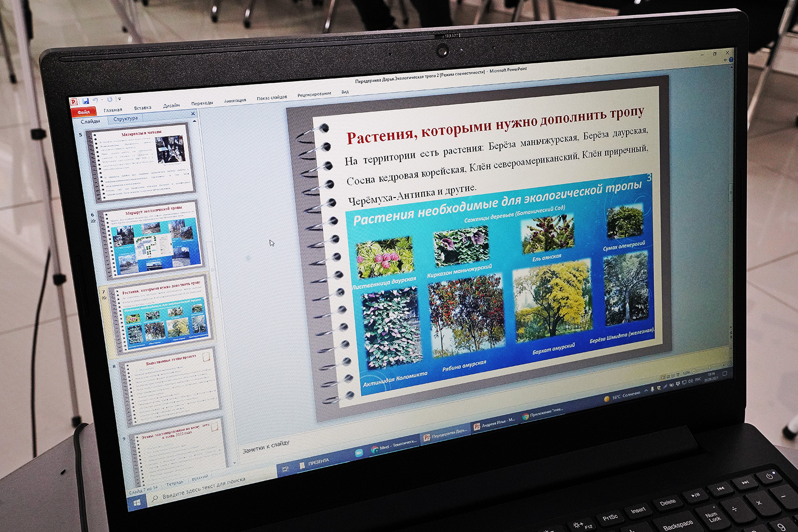Click the Undo arrow icon
This screenshot has width=798, height=532.
[95, 100]
